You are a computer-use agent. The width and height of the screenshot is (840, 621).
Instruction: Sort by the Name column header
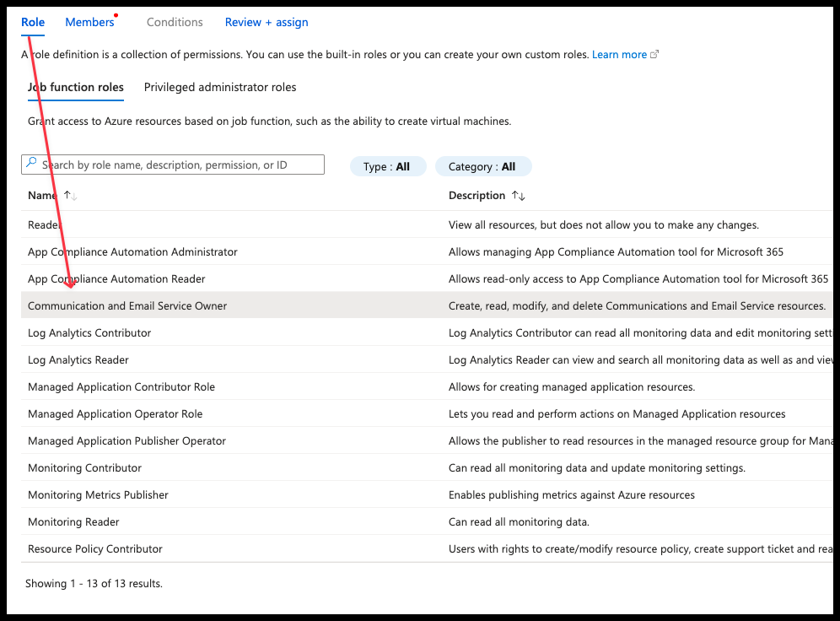click(42, 196)
